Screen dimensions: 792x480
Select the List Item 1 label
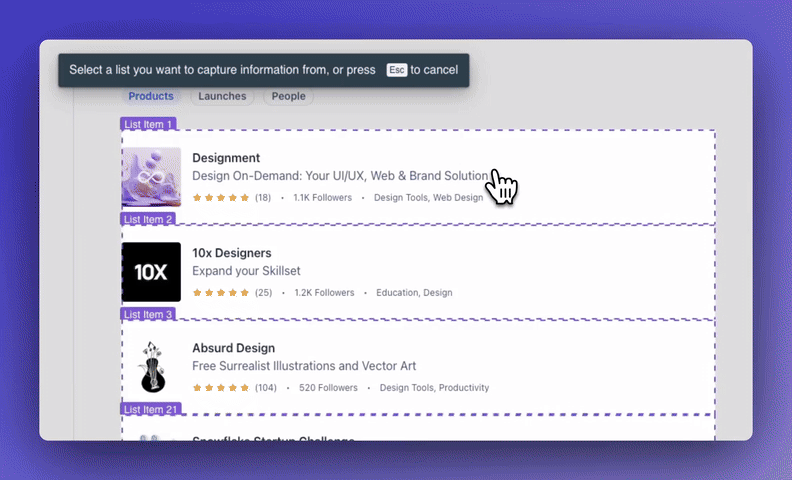pos(148,124)
